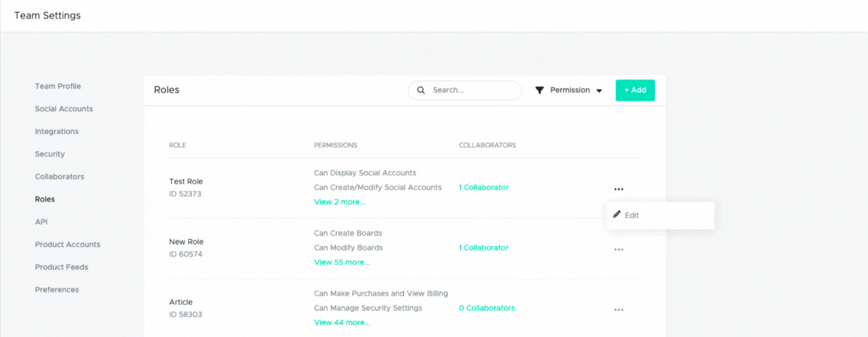Image resolution: width=868 pixels, height=337 pixels.
Task: Select the ID 60574 text
Action: point(185,254)
